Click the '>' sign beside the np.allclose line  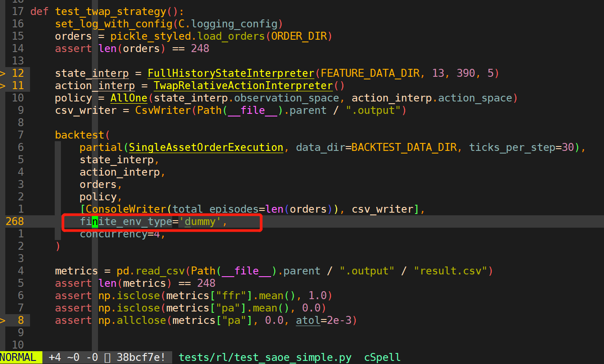tap(3, 320)
